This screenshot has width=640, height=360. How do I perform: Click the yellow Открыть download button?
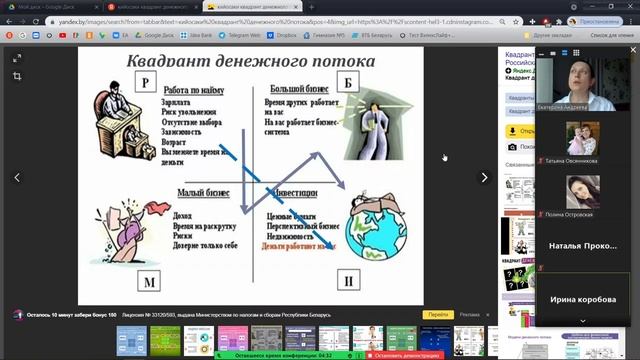point(520,131)
